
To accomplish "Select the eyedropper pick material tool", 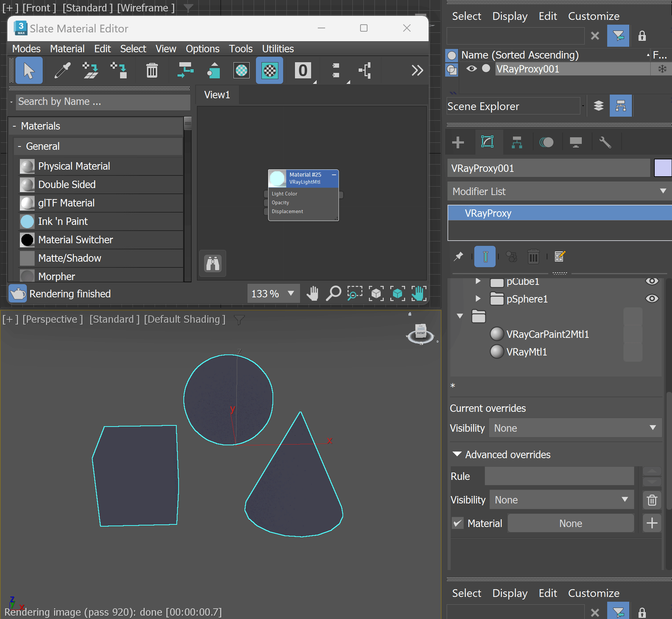I will pos(62,70).
